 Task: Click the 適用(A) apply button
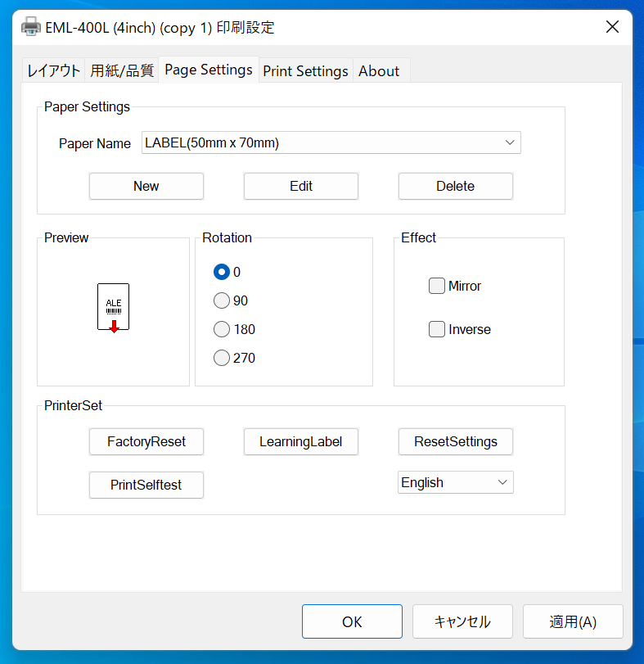point(573,621)
